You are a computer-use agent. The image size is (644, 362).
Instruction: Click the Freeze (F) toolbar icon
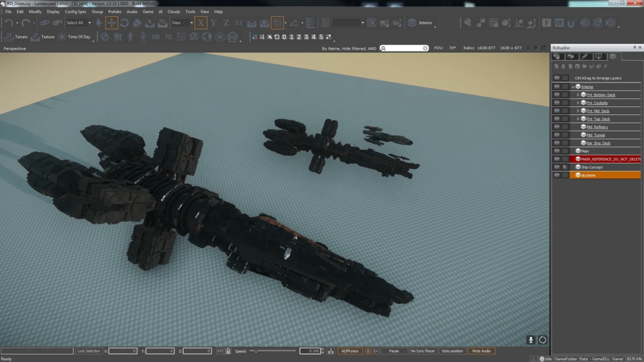[547, 23]
